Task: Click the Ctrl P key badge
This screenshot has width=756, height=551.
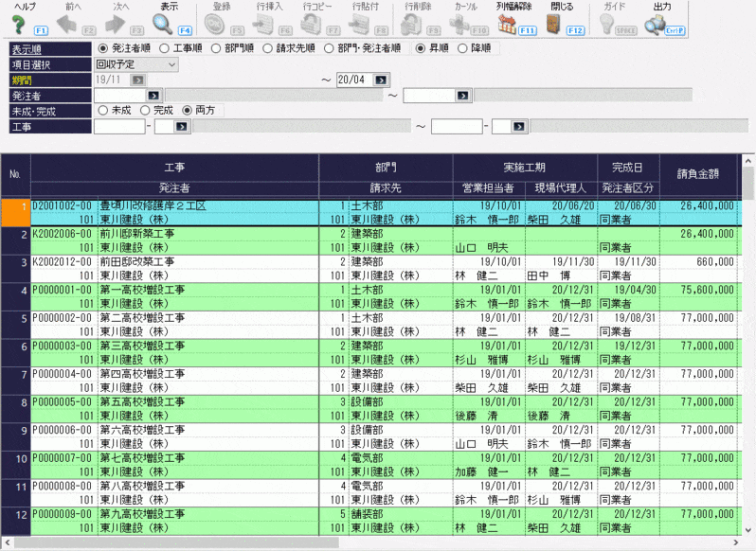Action: pos(675,30)
